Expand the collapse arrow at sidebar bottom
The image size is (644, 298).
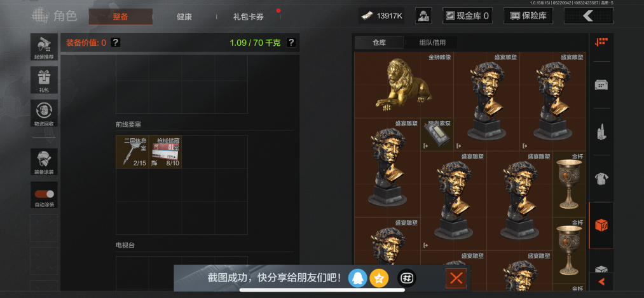coord(601,281)
